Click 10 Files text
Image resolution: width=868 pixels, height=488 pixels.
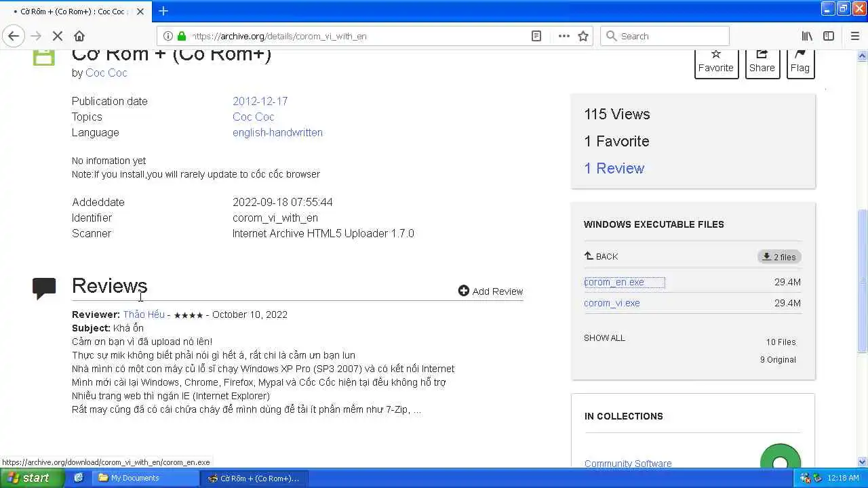coord(781,342)
